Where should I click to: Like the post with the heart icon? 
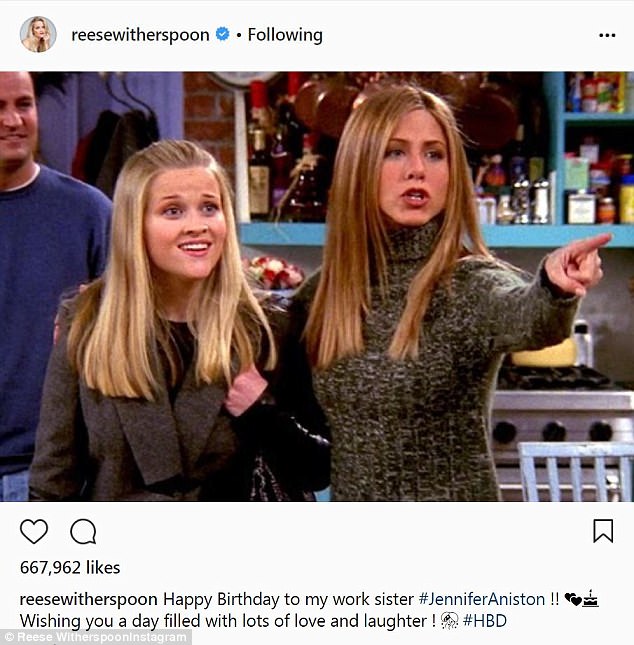pyautogui.click(x=34, y=531)
